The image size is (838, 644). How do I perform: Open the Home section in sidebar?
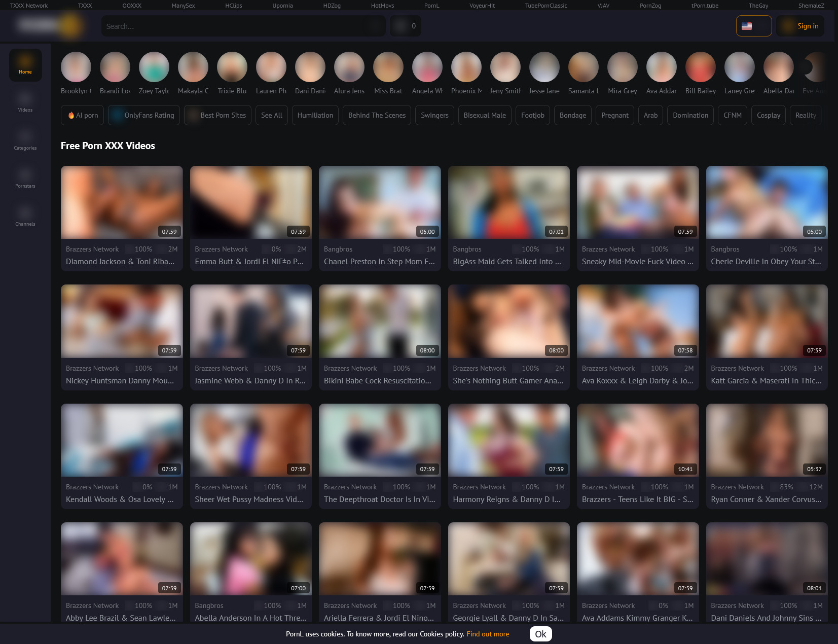pyautogui.click(x=25, y=65)
